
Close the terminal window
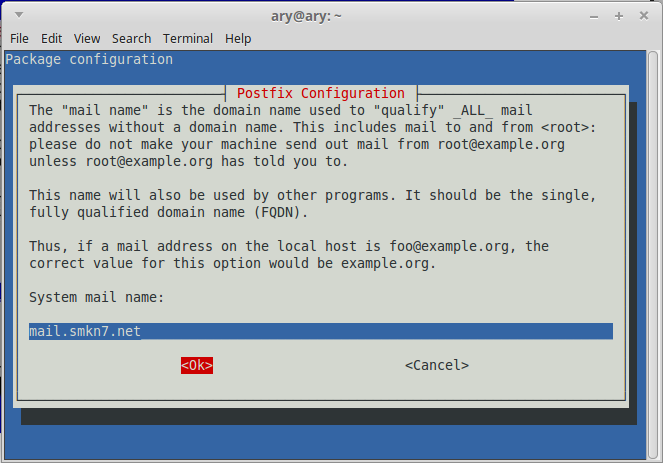[x=644, y=16]
